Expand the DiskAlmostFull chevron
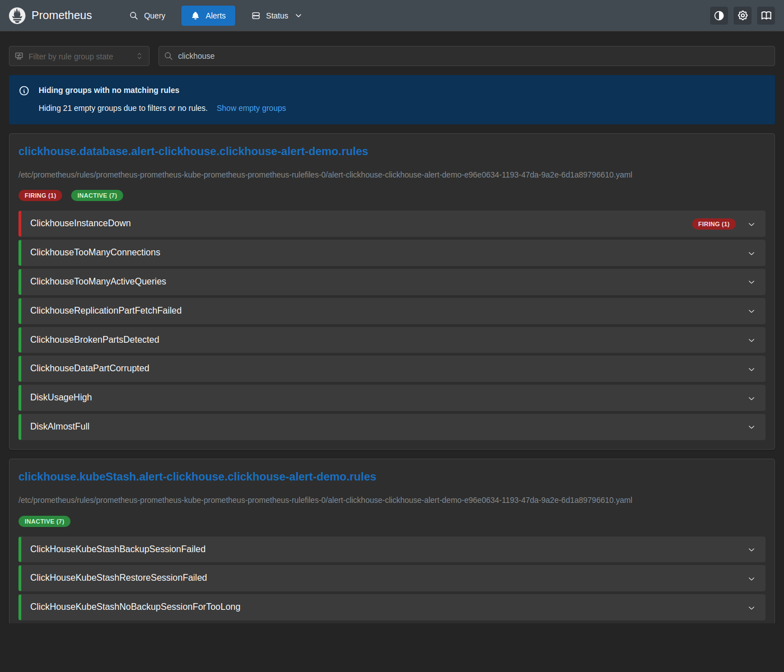The width and height of the screenshot is (784, 672). point(752,427)
